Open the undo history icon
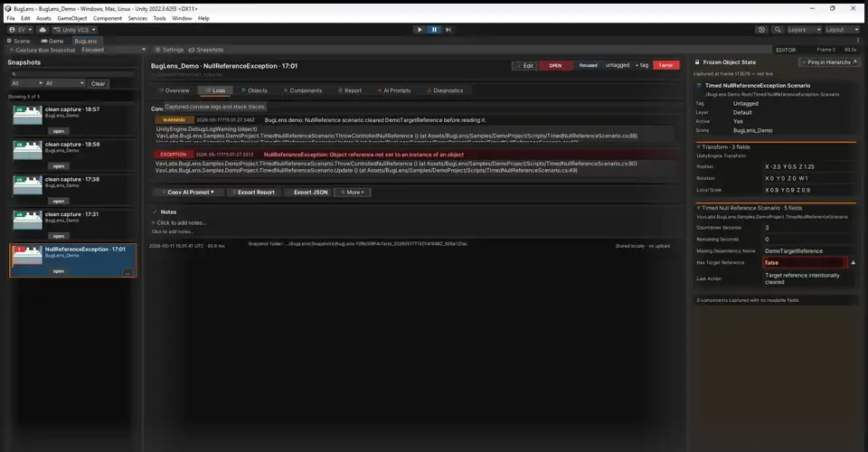Image resolution: width=868 pixels, height=452 pixels. coord(761,29)
